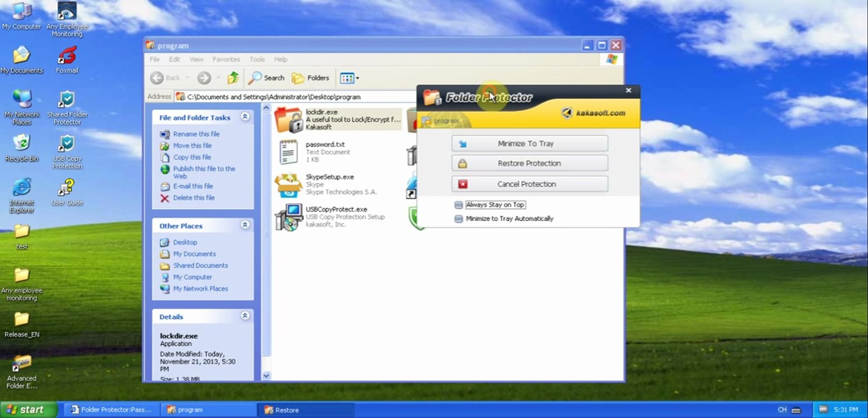Enable Always Stay on Top checkbox
The width and height of the screenshot is (868, 418).
(x=459, y=205)
